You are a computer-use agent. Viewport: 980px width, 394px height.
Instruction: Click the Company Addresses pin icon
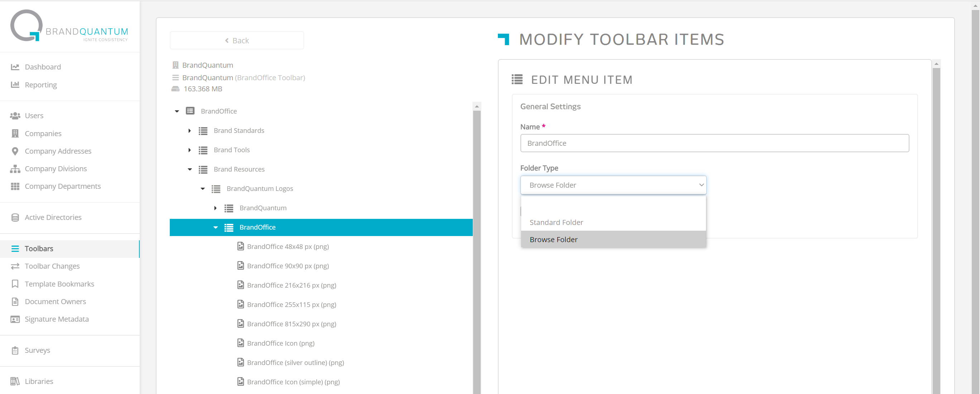[x=15, y=151]
